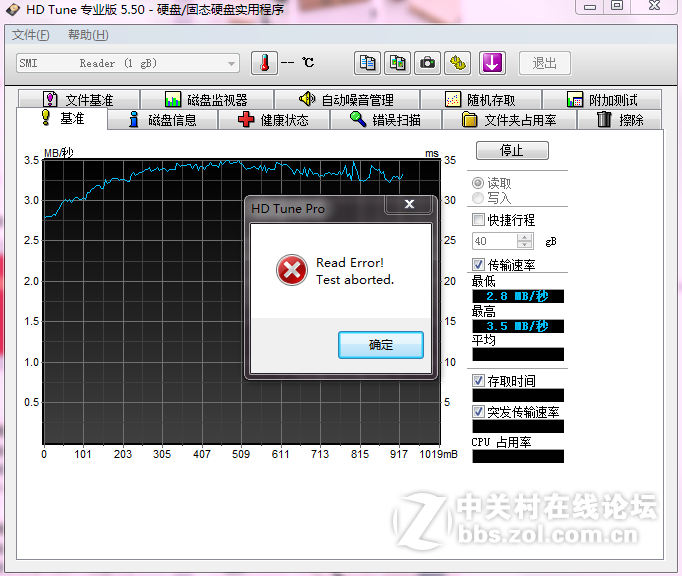The image size is (682, 576).
Task: Switch to the 错误扫描 tab
Action: pyautogui.click(x=386, y=120)
